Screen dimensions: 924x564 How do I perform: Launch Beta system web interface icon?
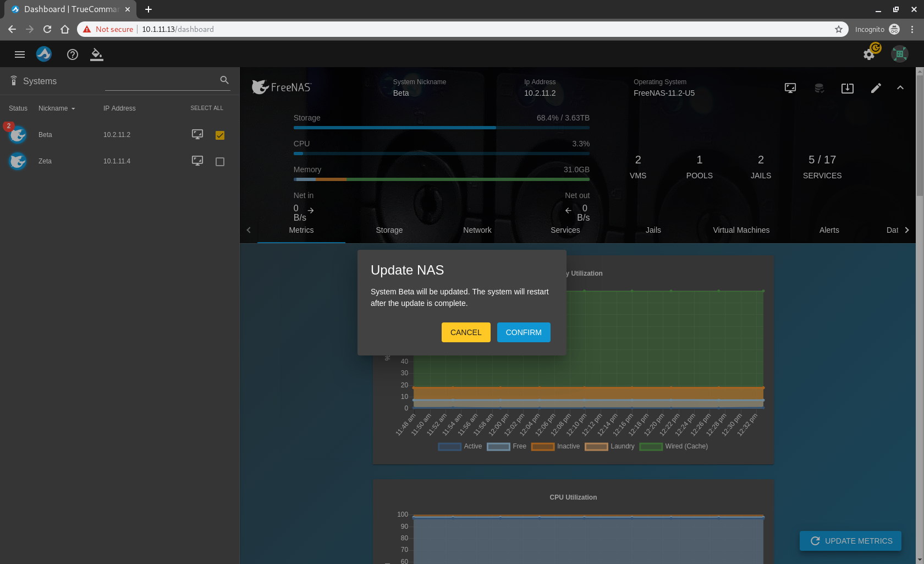[197, 134]
